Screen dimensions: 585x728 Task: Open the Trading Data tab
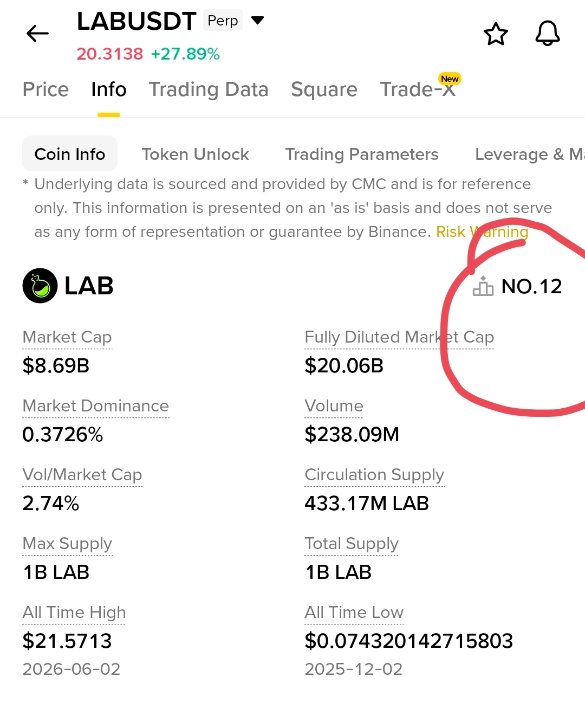tap(209, 89)
